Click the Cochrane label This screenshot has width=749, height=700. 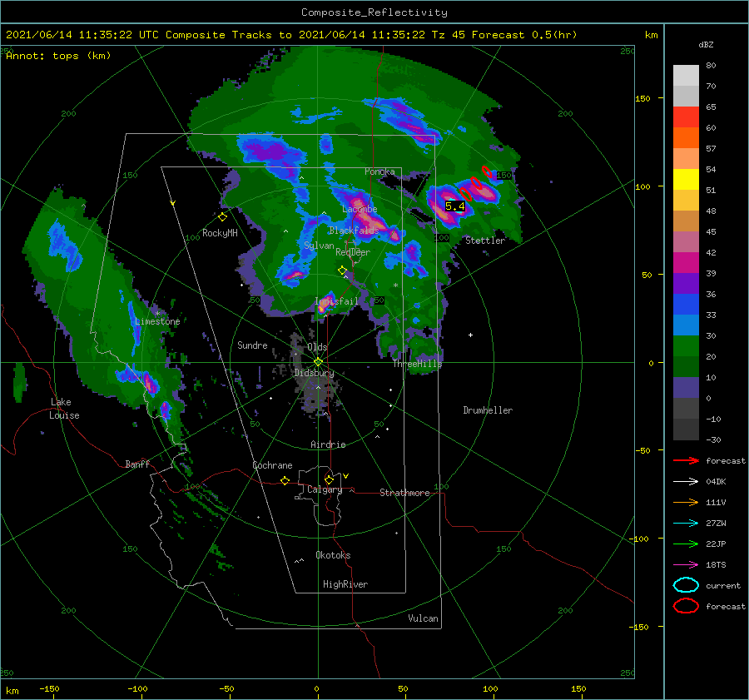pos(272,465)
